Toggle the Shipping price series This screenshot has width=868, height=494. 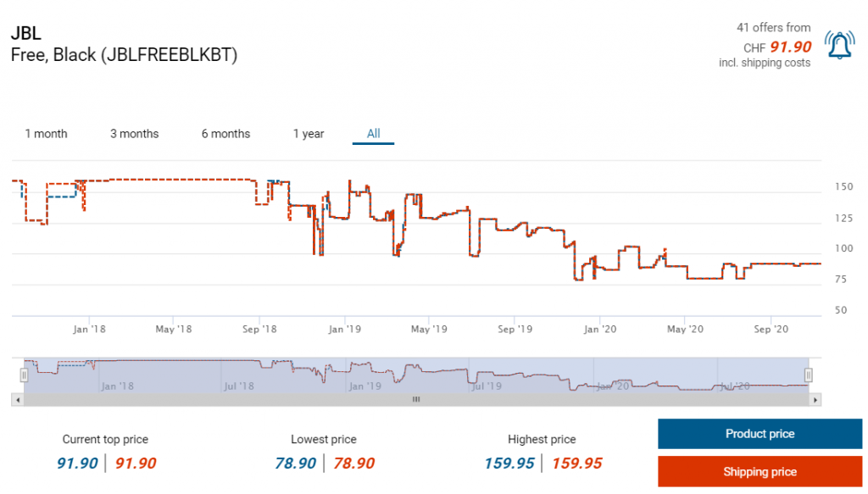click(759, 472)
